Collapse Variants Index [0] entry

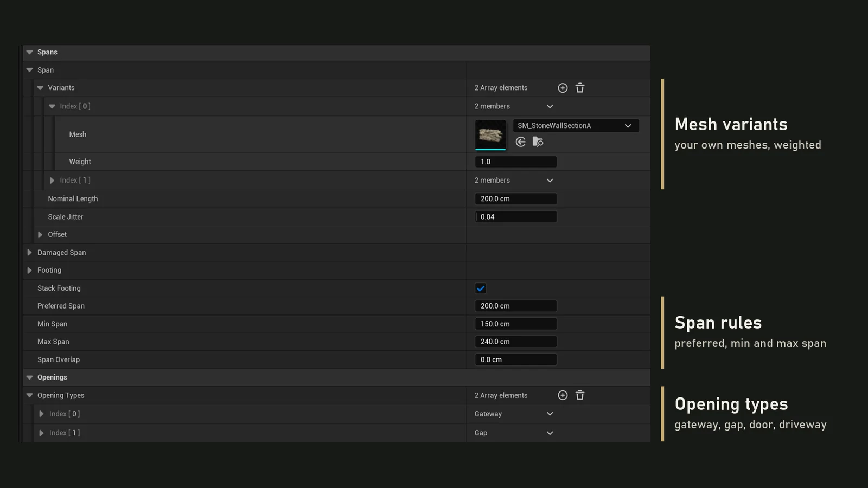(x=52, y=106)
